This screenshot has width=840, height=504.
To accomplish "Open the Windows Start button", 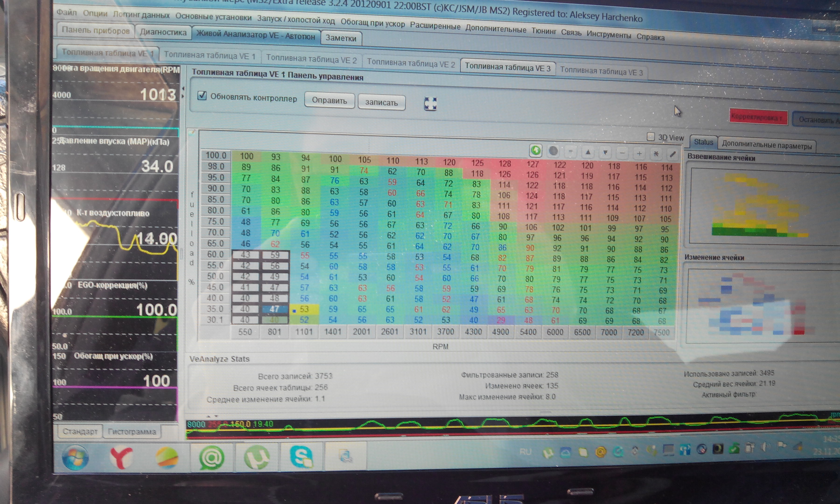I will (x=75, y=457).
